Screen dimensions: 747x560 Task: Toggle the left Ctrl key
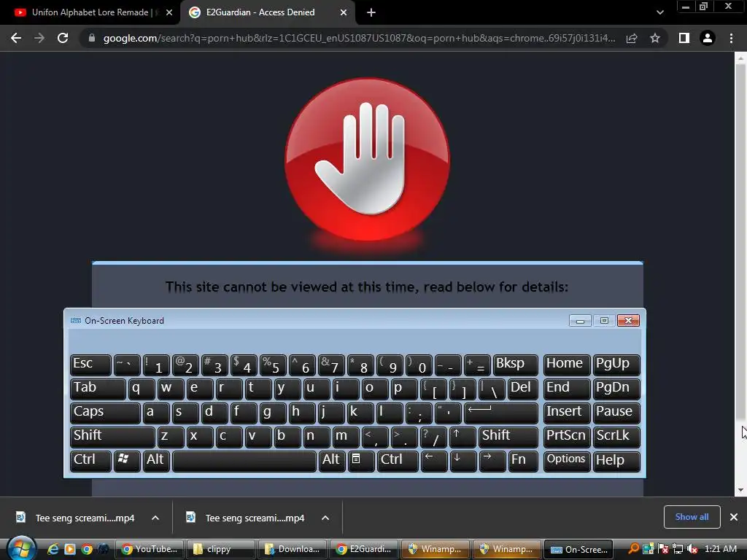pos(90,461)
